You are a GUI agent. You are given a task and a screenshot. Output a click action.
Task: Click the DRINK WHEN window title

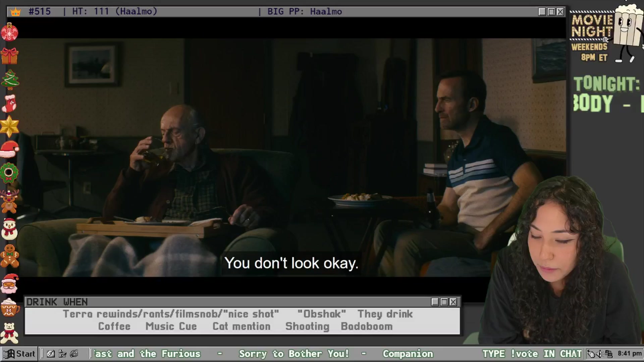point(57,302)
